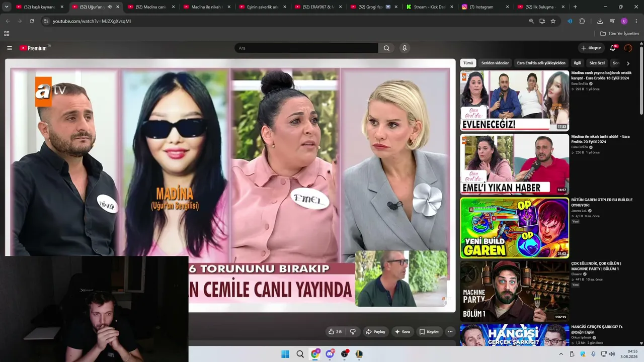Focus the YouTube Ara search field
Viewport: 644px width, 362px height.
tap(306, 48)
